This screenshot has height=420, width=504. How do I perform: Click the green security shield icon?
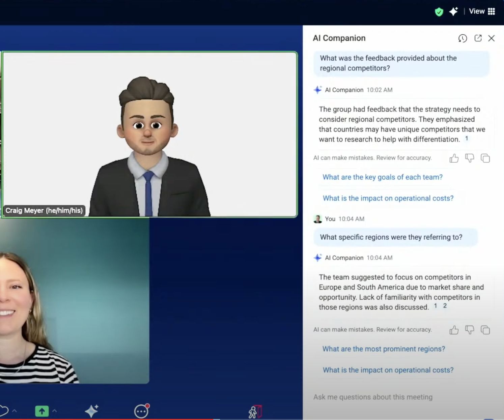click(x=439, y=12)
